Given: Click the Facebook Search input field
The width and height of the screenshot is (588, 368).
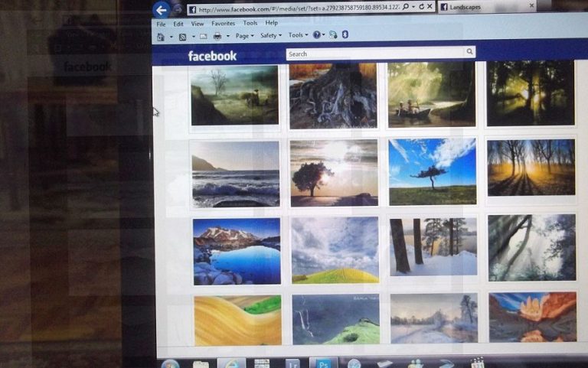Looking at the screenshot, I should (375, 54).
